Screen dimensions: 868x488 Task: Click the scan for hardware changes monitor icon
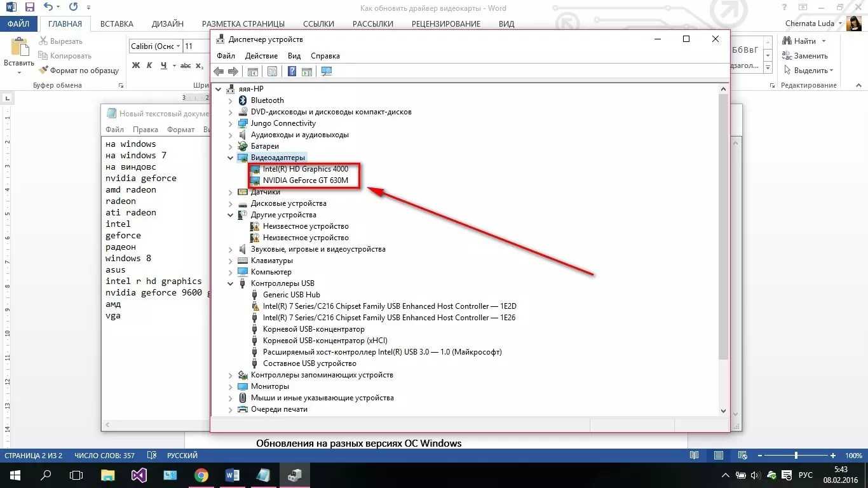327,72
